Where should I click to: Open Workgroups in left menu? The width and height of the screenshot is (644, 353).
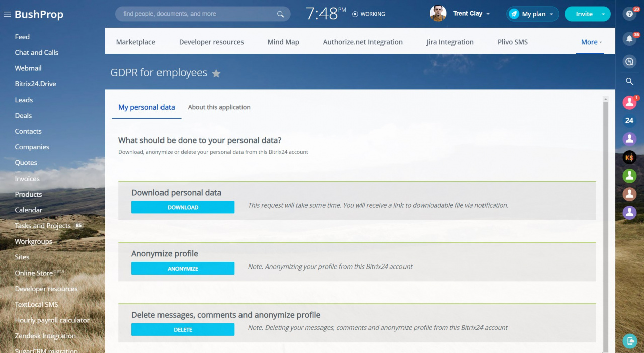[33, 241]
